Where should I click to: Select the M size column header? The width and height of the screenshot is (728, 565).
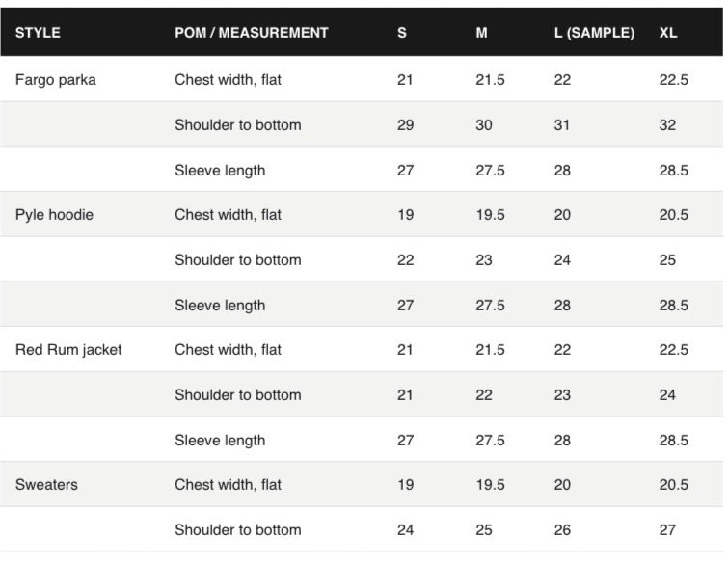[481, 33]
